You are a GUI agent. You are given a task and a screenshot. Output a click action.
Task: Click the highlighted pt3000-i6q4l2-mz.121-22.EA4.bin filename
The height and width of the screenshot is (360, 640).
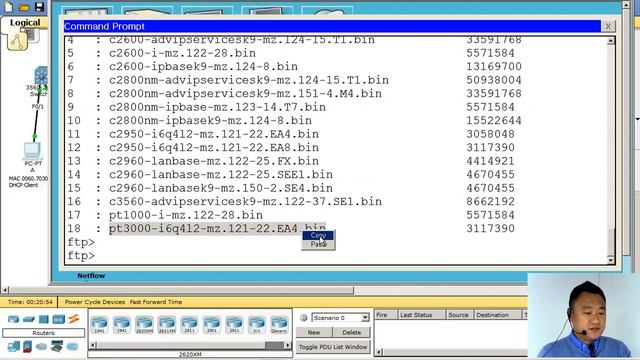pos(217,228)
